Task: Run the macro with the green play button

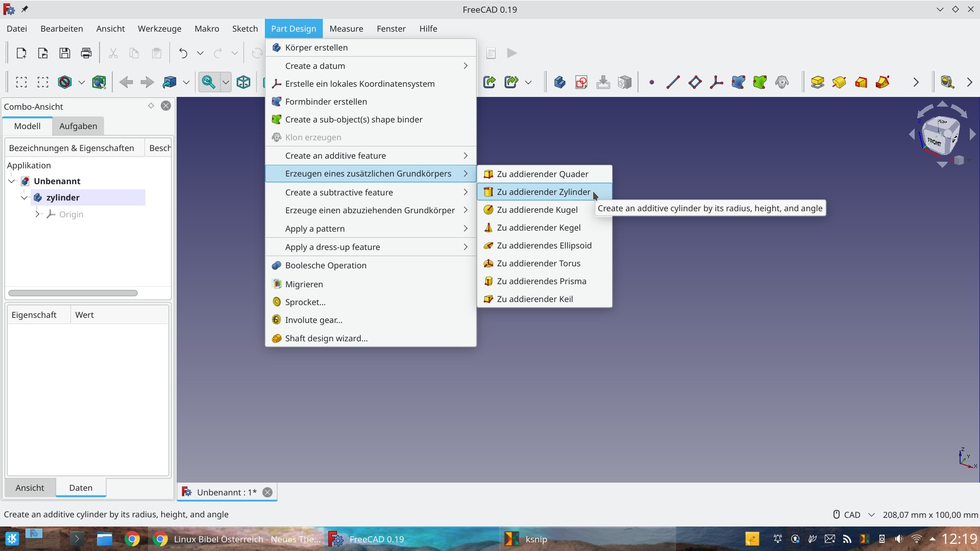Action: 512,53
